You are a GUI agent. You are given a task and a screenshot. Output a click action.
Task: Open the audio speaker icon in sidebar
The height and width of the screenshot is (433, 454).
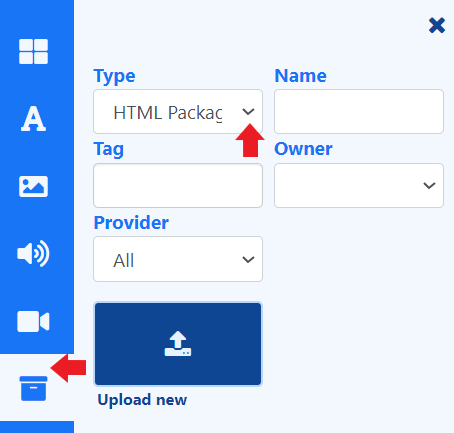[33, 254]
